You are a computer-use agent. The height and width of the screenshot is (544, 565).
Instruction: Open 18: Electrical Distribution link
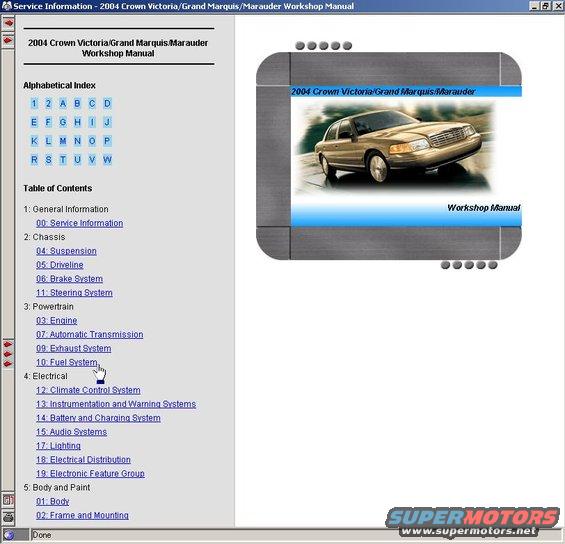click(x=83, y=460)
